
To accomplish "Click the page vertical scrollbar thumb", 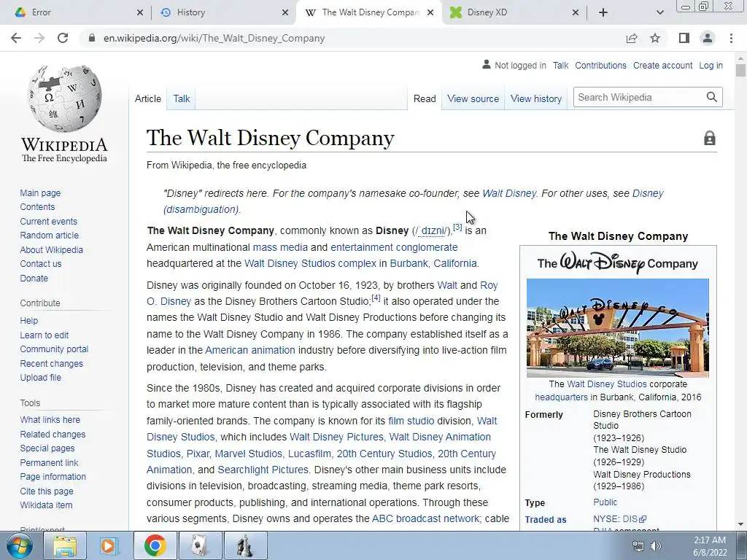I will [740, 71].
